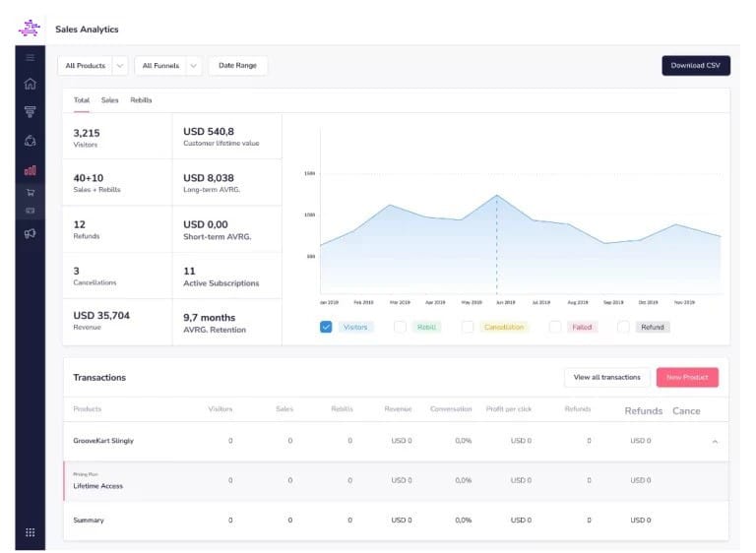Open the All Funnels dropdown

coord(167,66)
